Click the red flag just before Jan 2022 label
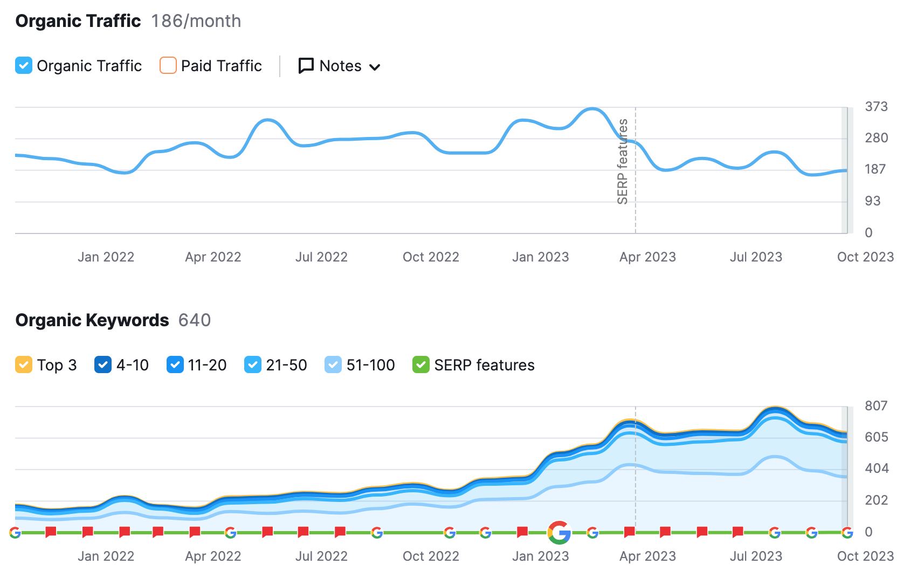This screenshot has width=924, height=578. click(x=87, y=532)
